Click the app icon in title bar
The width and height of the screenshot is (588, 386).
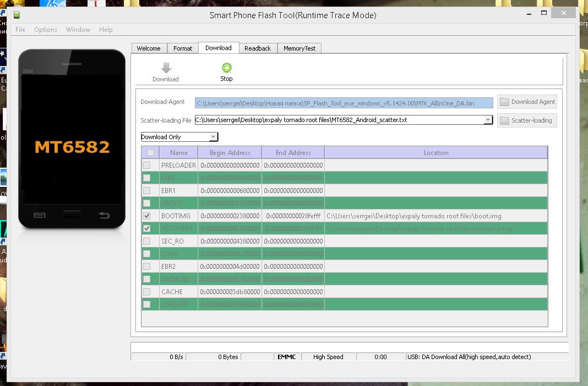point(17,15)
